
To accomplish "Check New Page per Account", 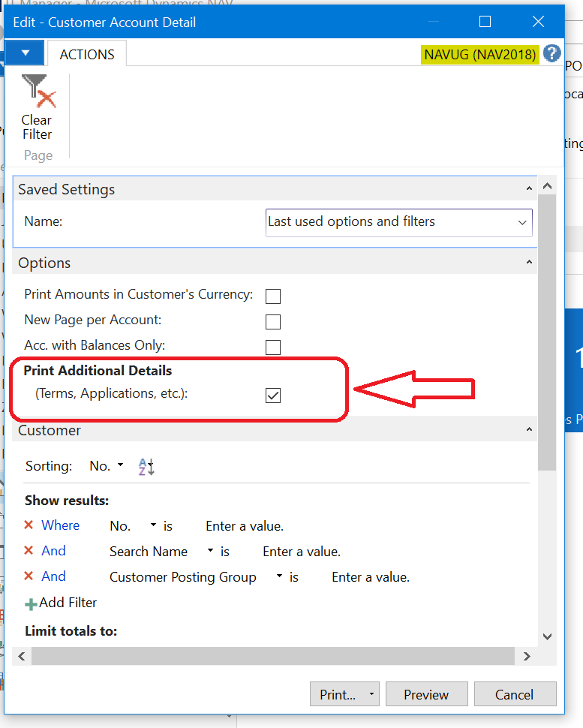I will coord(273,321).
